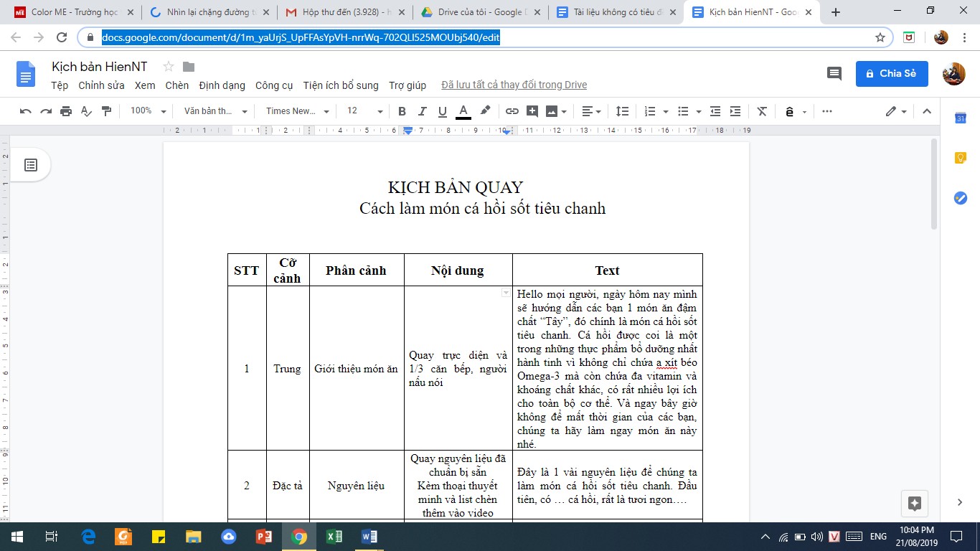
Task: Increase the paragraph indent
Action: pyautogui.click(x=735, y=111)
